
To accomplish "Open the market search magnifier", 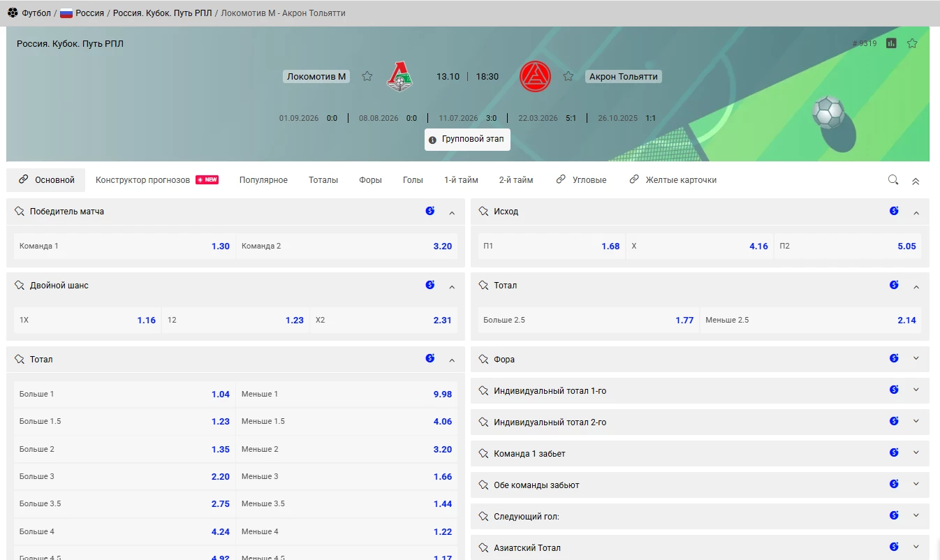I will tap(893, 179).
